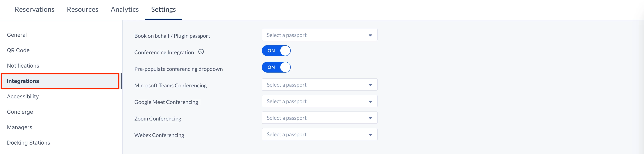Open the Notifications settings section
Image resolution: width=644 pixels, height=154 pixels.
pos(23,66)
